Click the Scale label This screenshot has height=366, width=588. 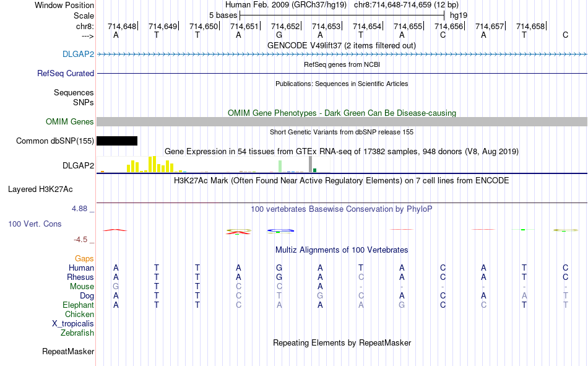tap(84, 15)
